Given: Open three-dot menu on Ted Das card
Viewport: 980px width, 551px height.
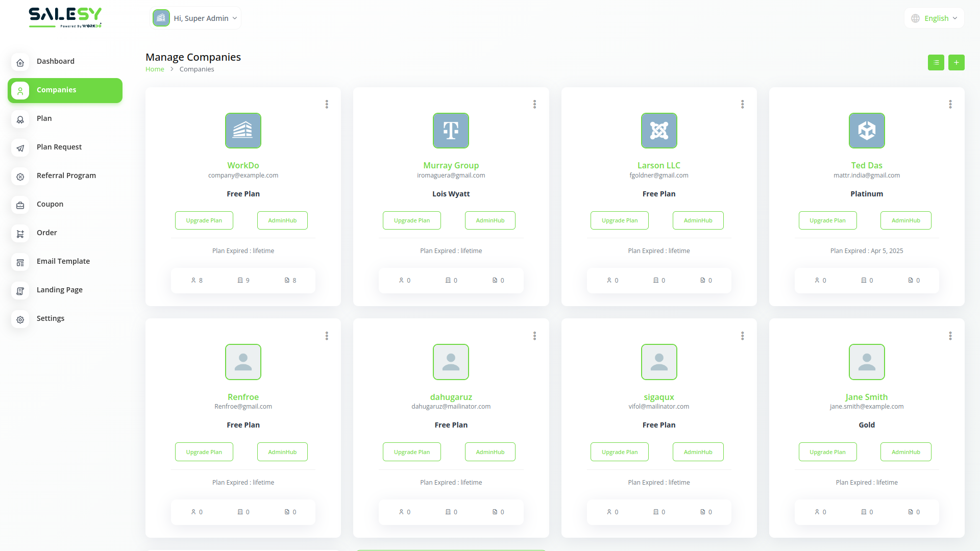Looking at the screenshot, I should (x=950, y=104).
